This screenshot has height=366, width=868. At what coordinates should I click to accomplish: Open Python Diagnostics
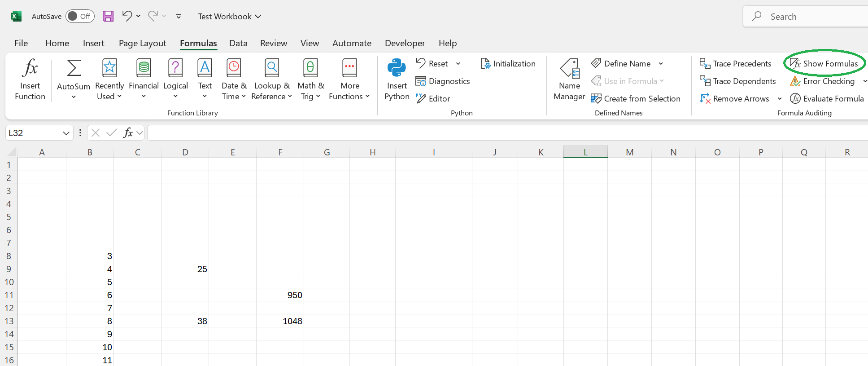point(443,81)
